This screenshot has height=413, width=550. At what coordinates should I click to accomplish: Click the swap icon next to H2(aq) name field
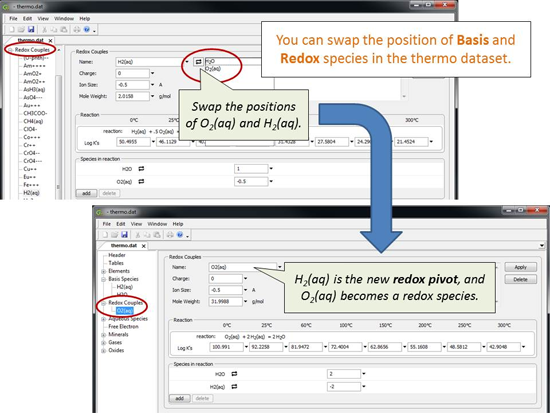click(198, 62)
